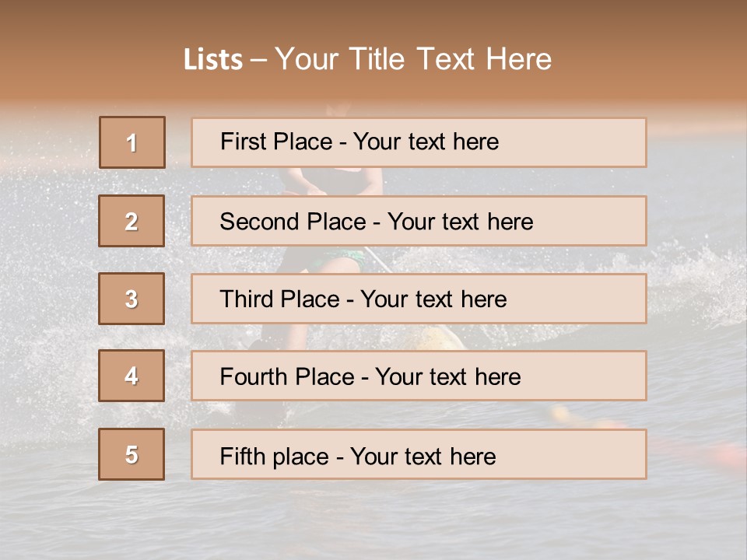Viewport: 747px width, 560px height.
Task: Click the yellow buoy in the background photo
Action: pos(436,337)
